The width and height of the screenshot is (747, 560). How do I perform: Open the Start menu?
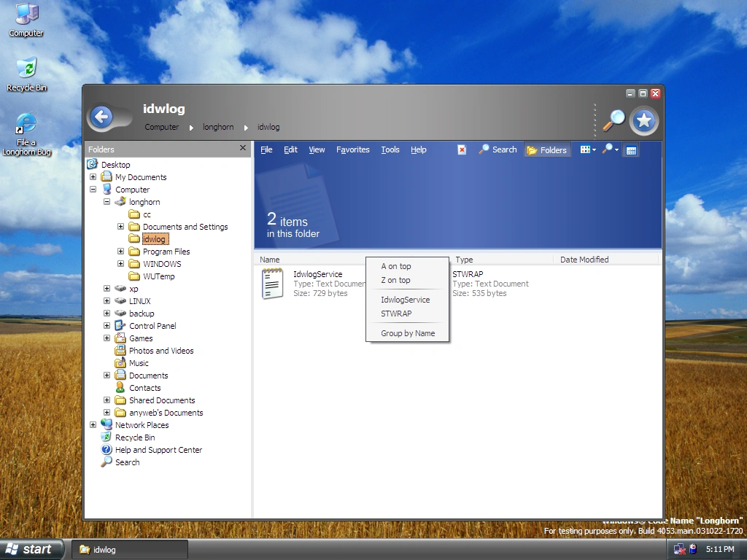pos(31,549)
